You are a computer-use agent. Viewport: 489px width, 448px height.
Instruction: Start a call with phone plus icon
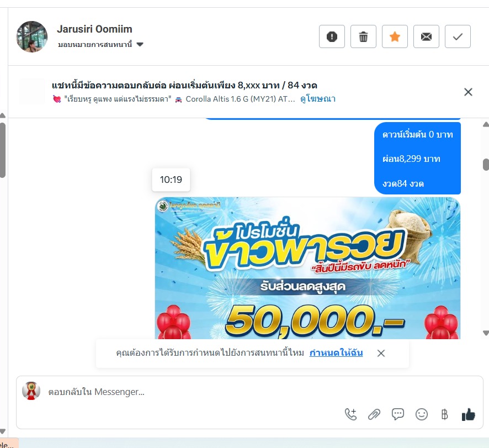351,414
